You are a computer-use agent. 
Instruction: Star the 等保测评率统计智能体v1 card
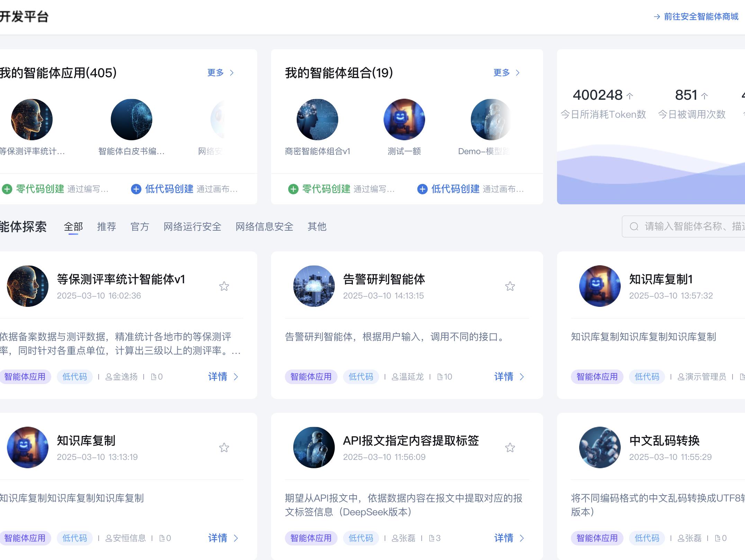pyautogui.click(x=224, y=286)
